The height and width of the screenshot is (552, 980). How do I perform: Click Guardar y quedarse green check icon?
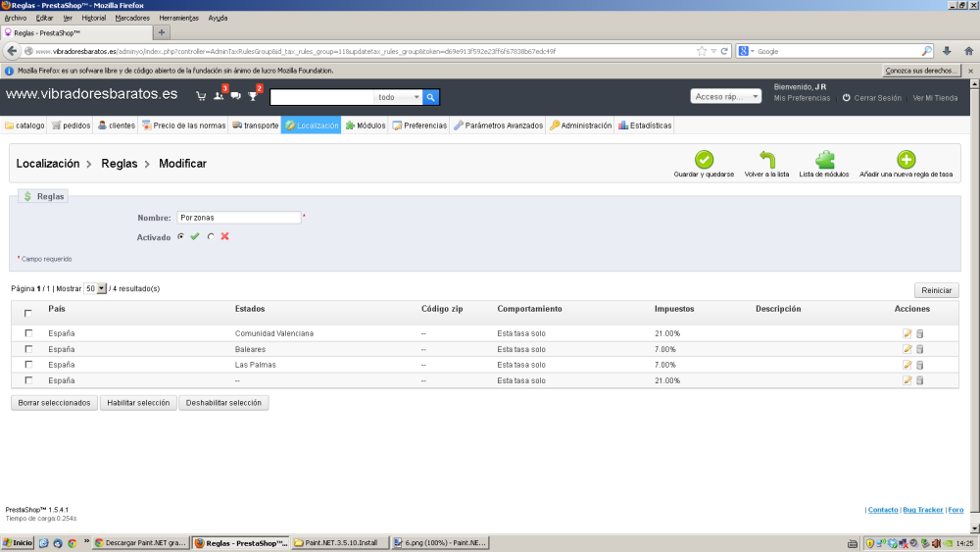pyautogui.click(x=704, y=160)
